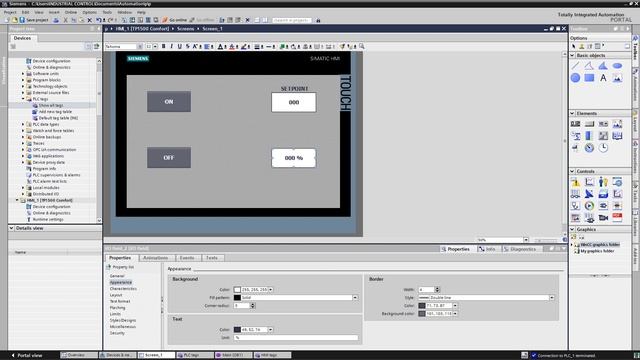Image resolution: width=640 pixels, height=360 pixels.
Task: Click the Go online button
Action: tap(175, 20)
